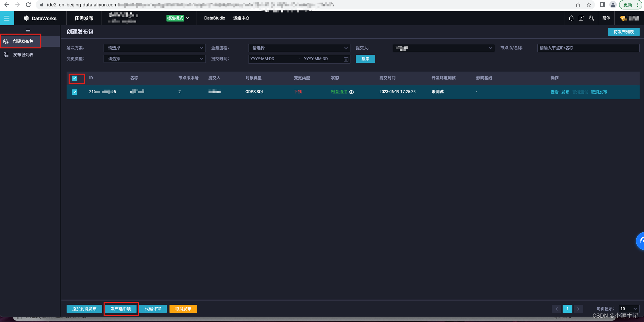Expand the 业务流程 dropdown
644x322 pixels.
(298, 48)
